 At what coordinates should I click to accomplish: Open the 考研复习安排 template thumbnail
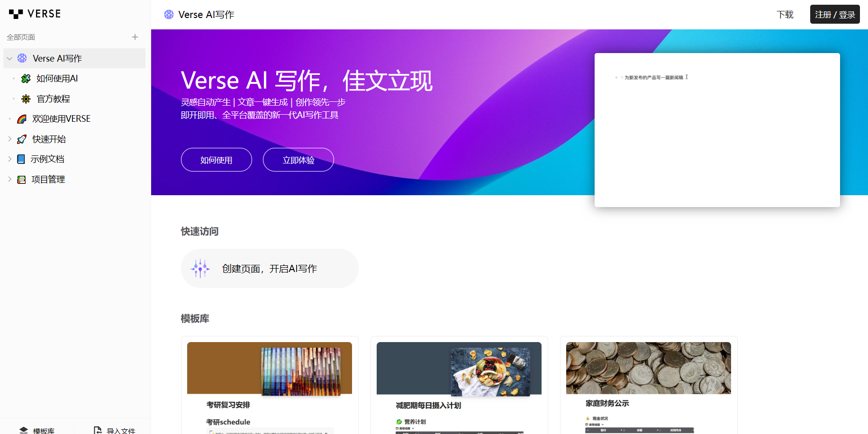click(x=270, y=368)
